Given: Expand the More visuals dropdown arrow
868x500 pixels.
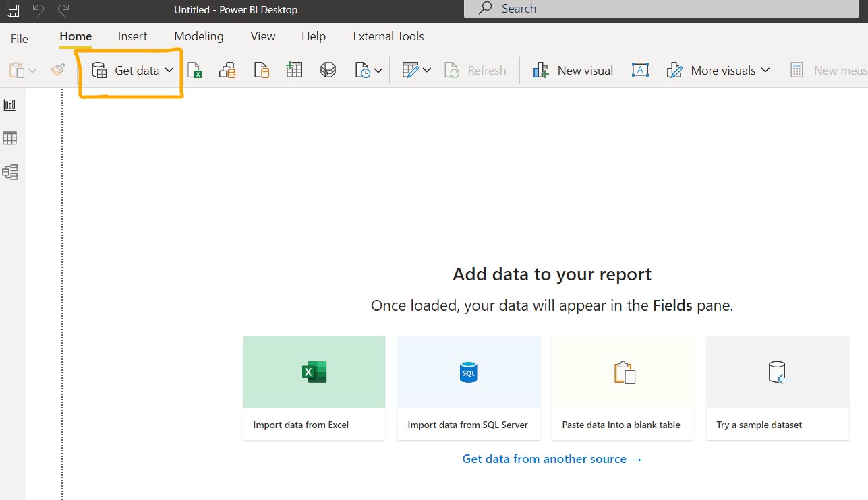Looking at the screenshot, I should [765, 70].
